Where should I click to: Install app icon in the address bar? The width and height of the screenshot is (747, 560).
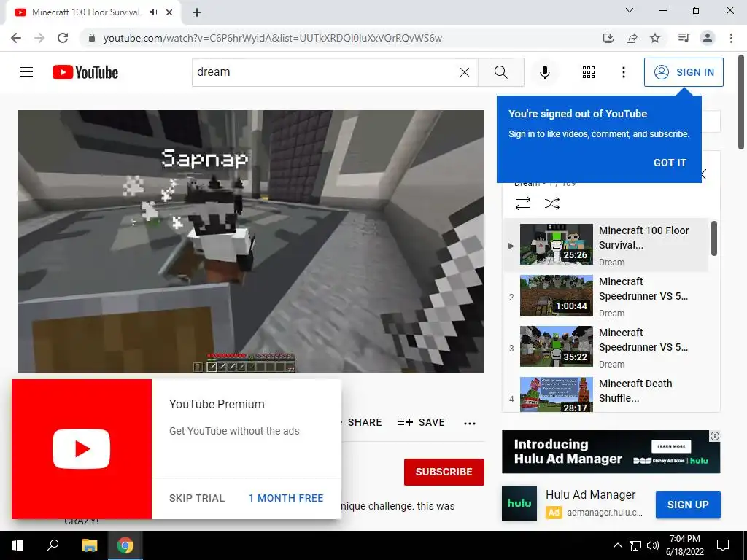click(608, 38)
